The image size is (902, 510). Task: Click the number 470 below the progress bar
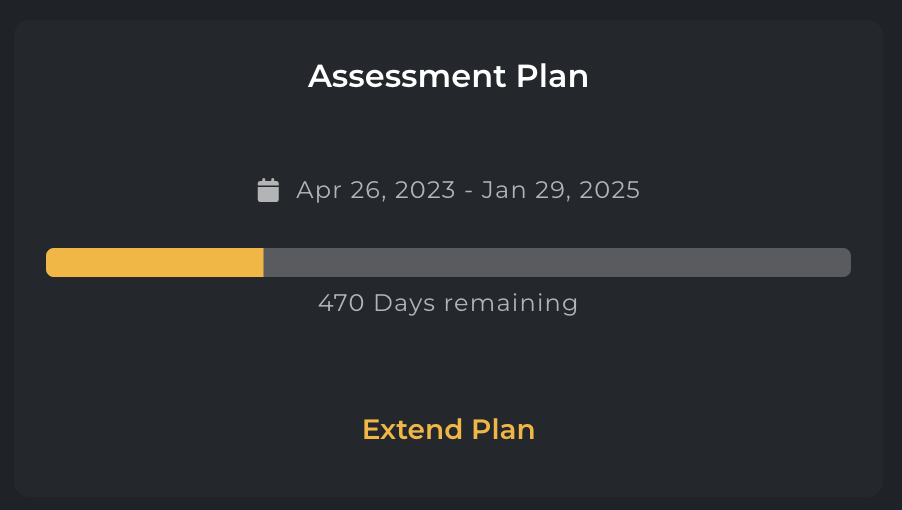point(341,303)
